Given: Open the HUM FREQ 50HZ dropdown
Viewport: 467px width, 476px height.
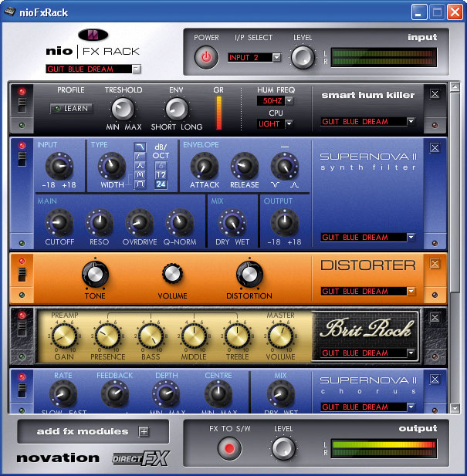Looking at the screenshot, I should point(289,100).
